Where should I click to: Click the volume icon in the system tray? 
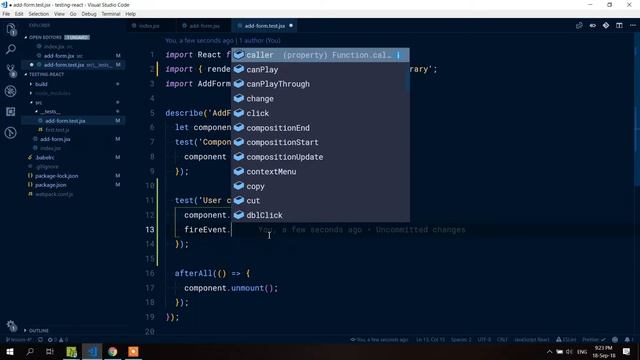(569, 351)
